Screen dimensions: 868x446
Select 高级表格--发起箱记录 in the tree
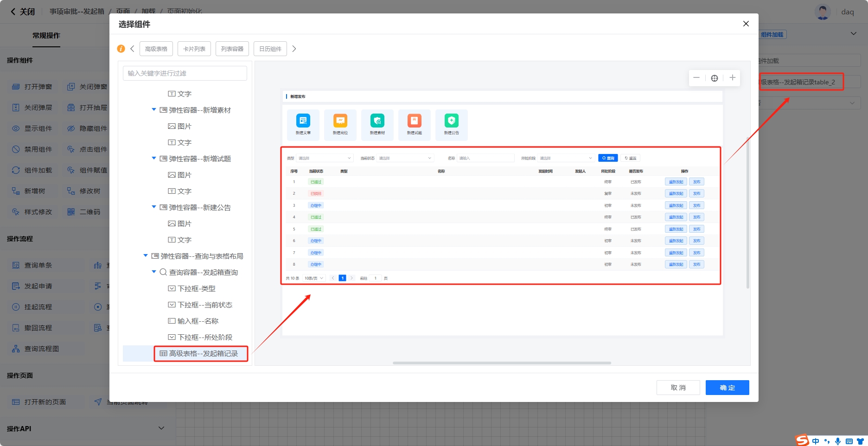[x=203, y=353]
